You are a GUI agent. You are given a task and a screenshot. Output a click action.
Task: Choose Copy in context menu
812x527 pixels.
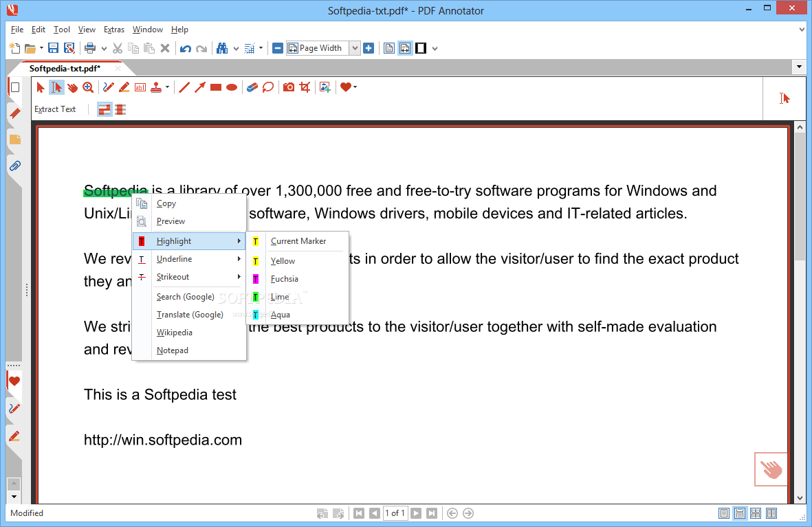click(189, 203)
